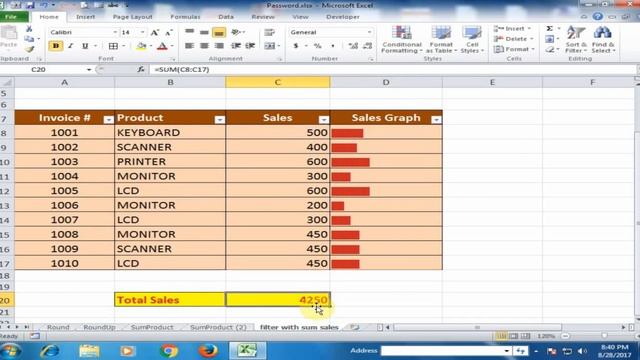Click Decrease Decimal icon
The height and width of the screenshot is (360, 640).
click(x=367, y=46)
